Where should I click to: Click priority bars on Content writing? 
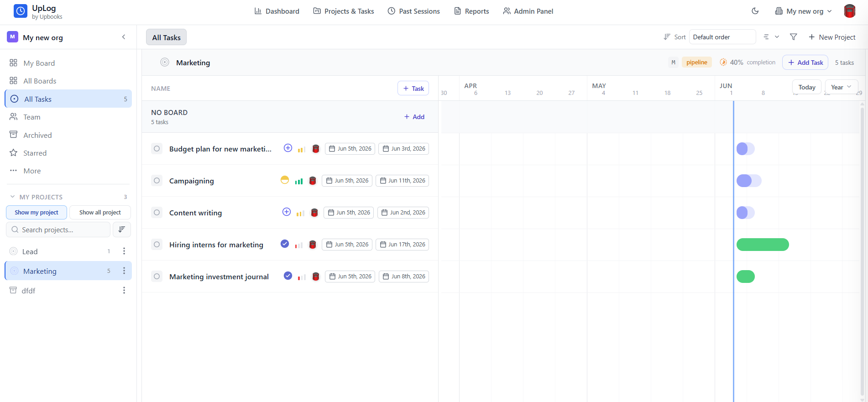click(300, 213)
